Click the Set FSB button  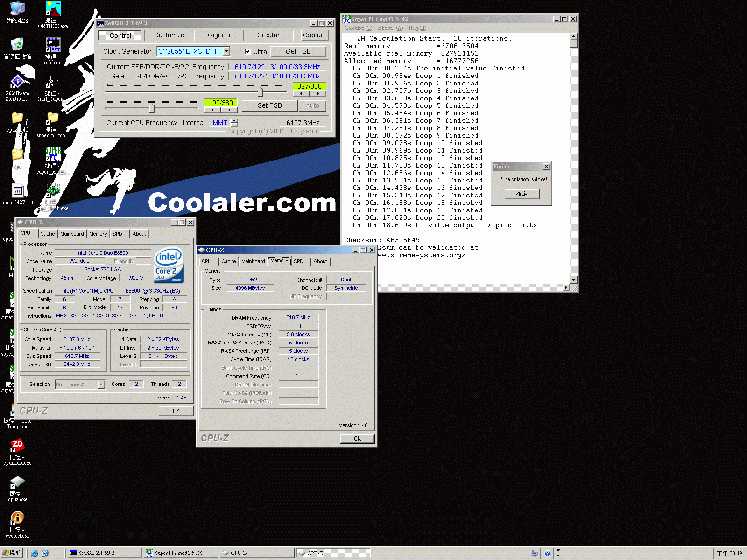(269, 105)
